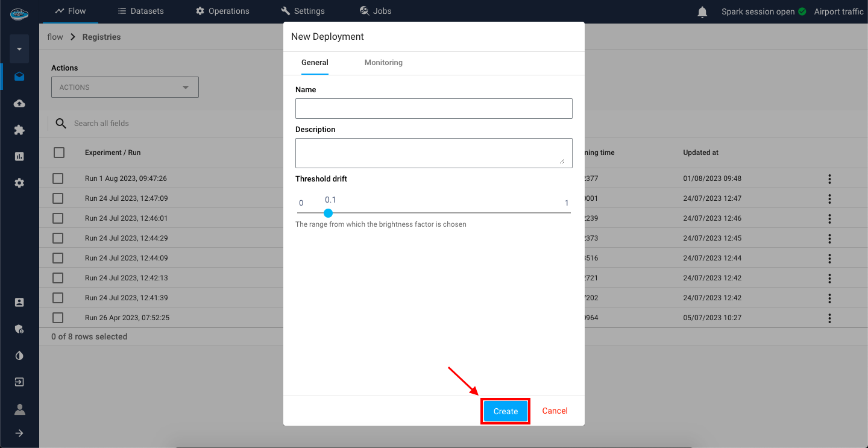Open the Datasets menu in top bar
Screen dimensions: 868x448
tap(140, 11)
